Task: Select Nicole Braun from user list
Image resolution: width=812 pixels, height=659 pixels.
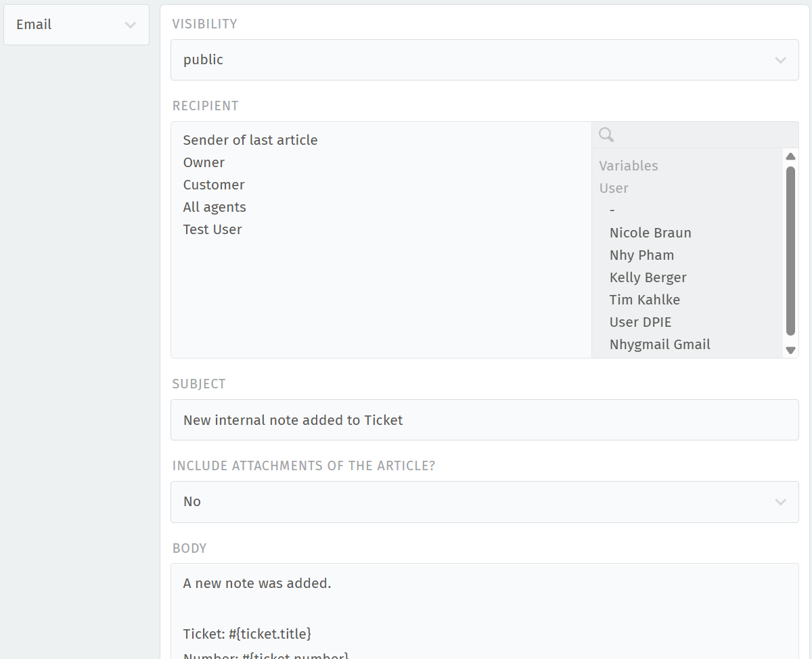Action: click(x=650, y=233)
